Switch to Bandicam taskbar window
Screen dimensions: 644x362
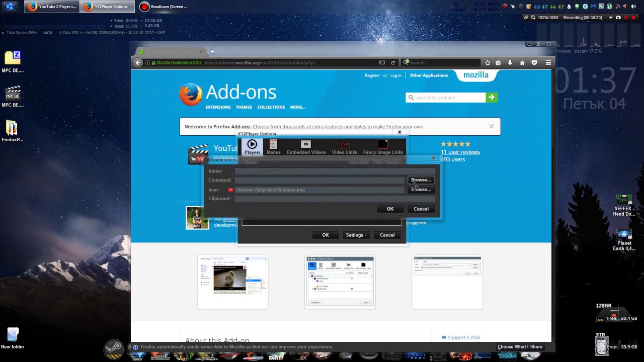point(164,7)
